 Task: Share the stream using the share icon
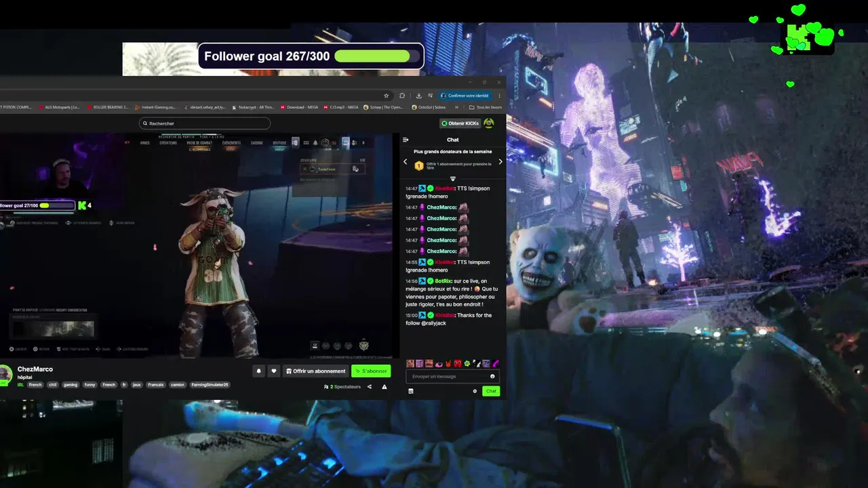(370, 387)
